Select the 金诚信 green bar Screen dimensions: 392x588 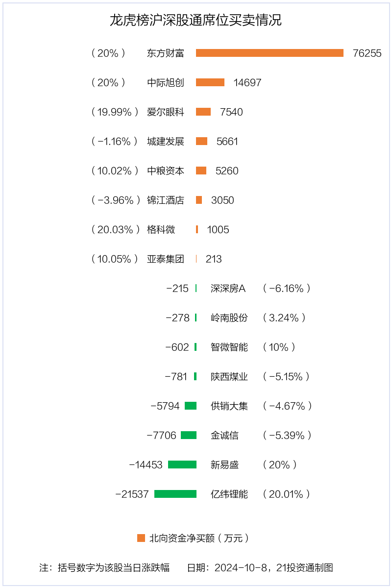coord(189,435)
